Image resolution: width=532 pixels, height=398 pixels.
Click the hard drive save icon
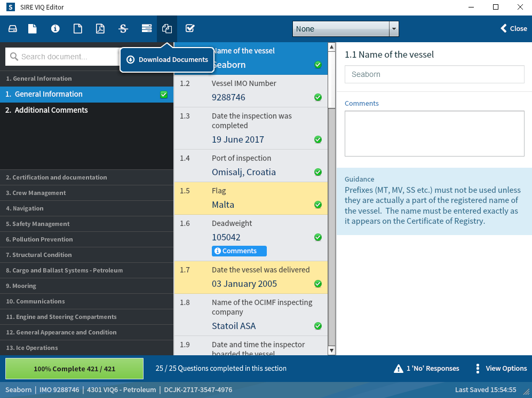(13, 29)
